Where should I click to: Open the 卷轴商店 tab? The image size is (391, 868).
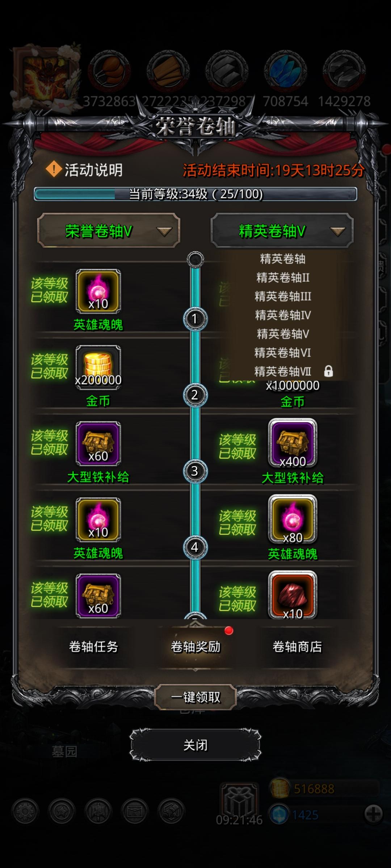[297, 647]
